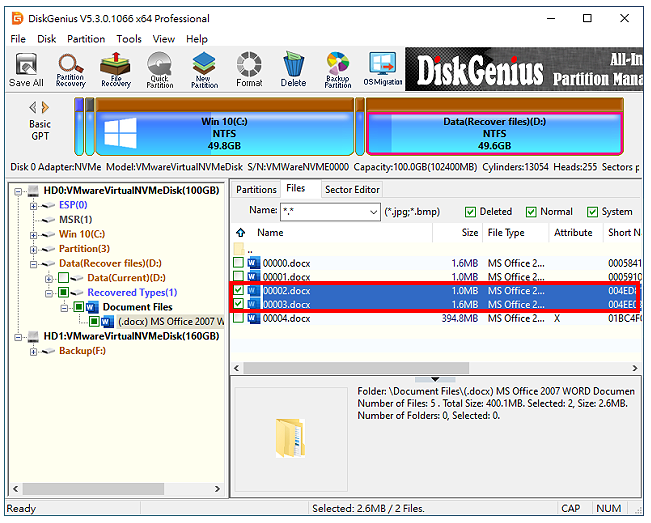The width and height of the screenshot is (651, 523).
Task: Switch to the Partitions tab
Action: (256, 190)
